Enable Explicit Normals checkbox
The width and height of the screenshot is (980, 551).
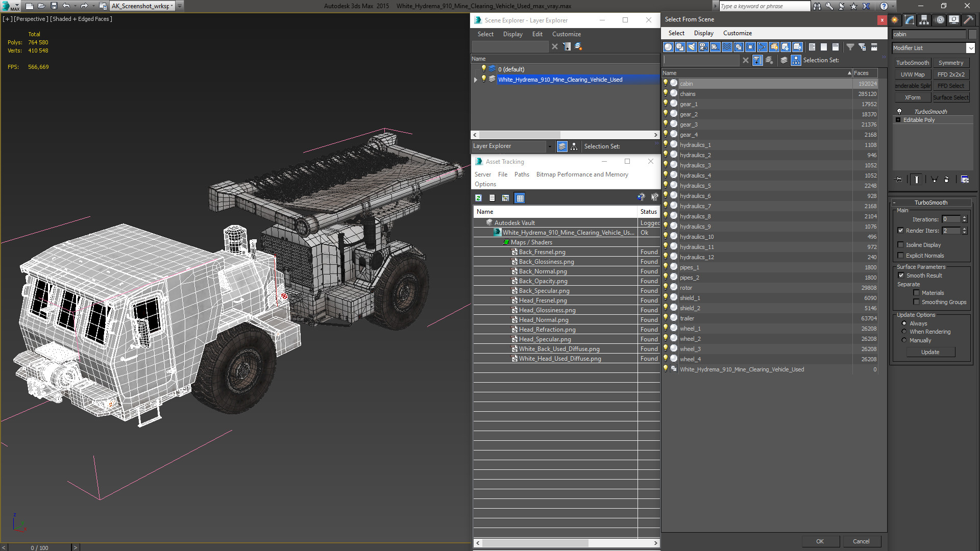tap(900, 256)
